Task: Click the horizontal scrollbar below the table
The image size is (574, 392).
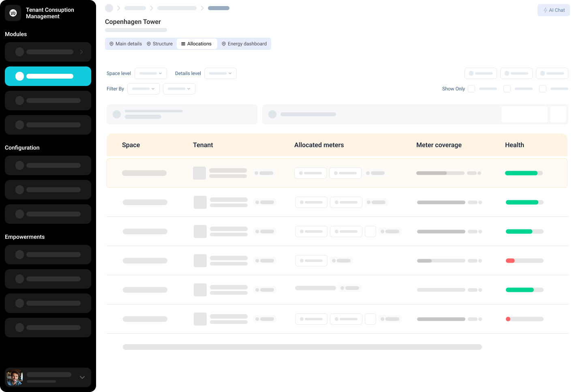Action: pyautogui.click(x=302, y=347)
